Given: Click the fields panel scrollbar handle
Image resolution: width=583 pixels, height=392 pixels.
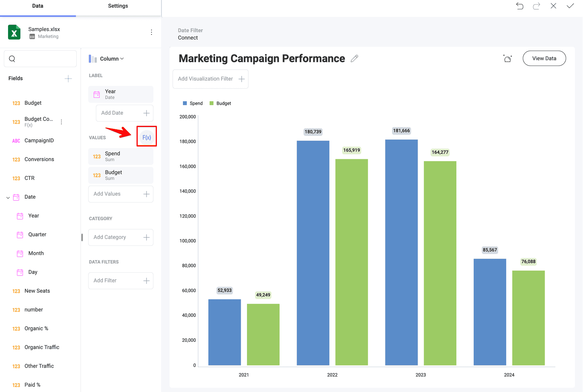Looking at the screenshot, I should coord(82,237).
